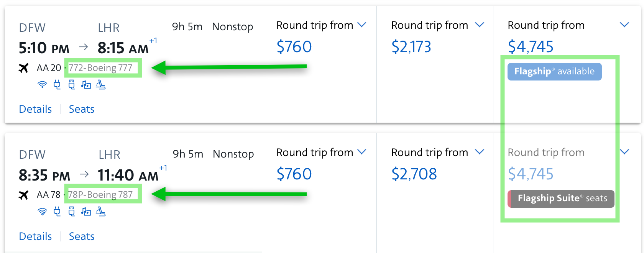
Task: Click the airplane icon beside AA 20
Action: tap(24, 68)
